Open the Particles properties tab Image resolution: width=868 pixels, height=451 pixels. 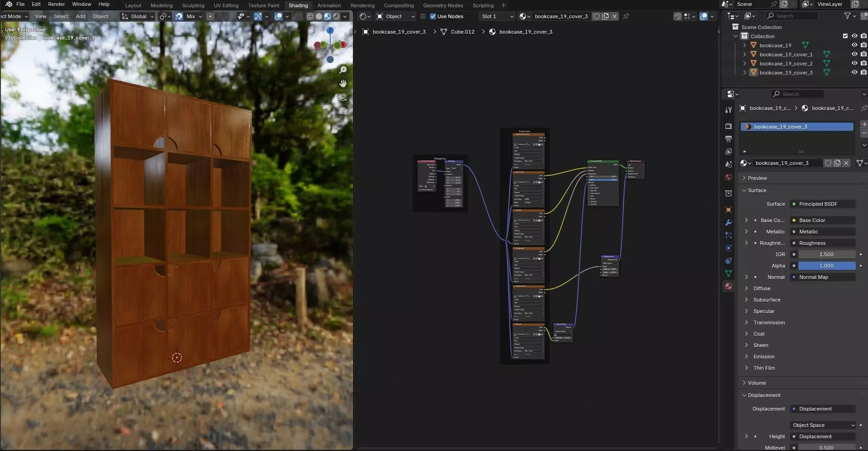click(x=729, y=235)
